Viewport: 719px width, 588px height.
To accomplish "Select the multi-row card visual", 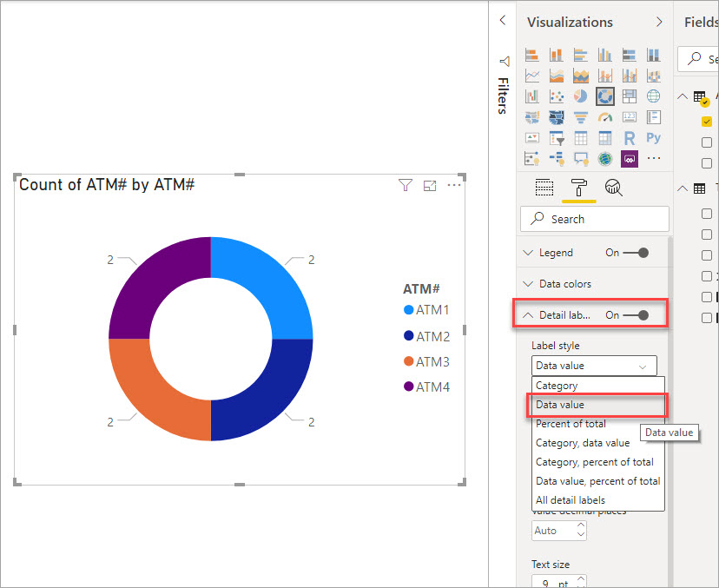I will click(x=653, y=117).
